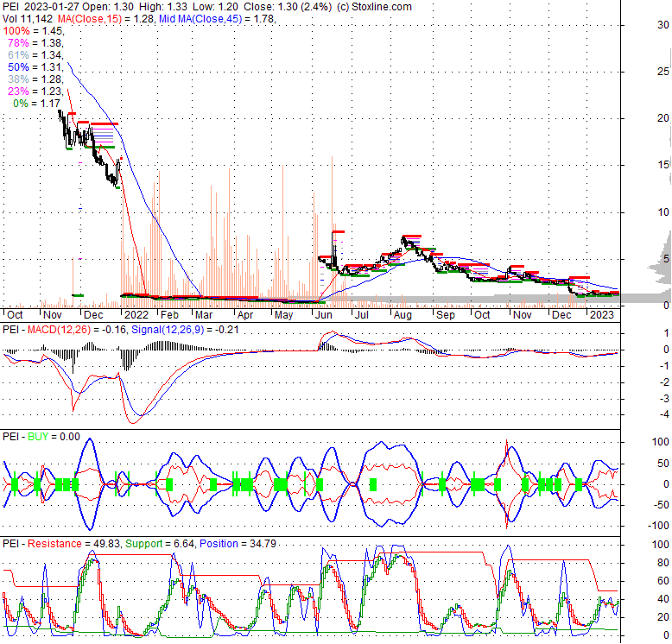Click the BUY panel axis value '-100'

pos(661,525)
